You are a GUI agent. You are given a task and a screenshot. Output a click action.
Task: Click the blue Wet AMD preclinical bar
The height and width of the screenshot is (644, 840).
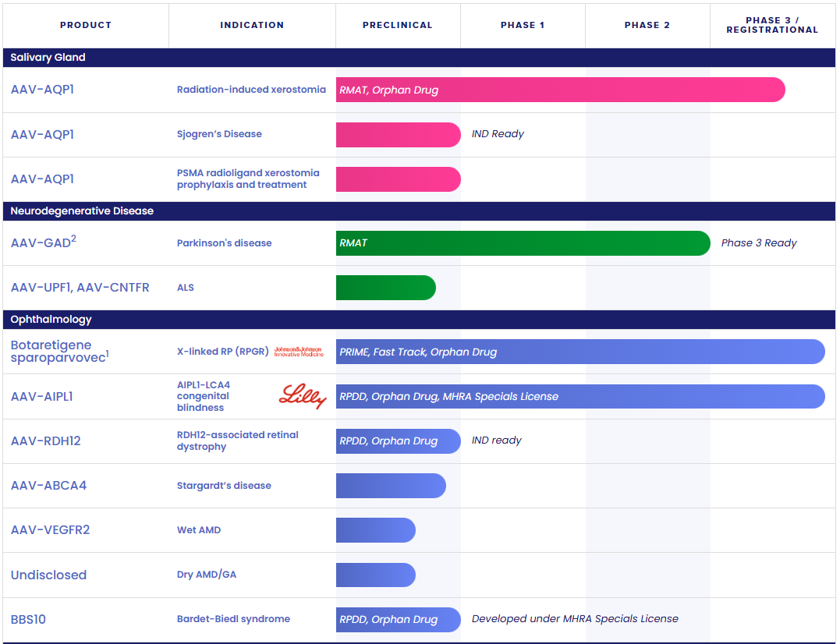(x=375, y=530)
